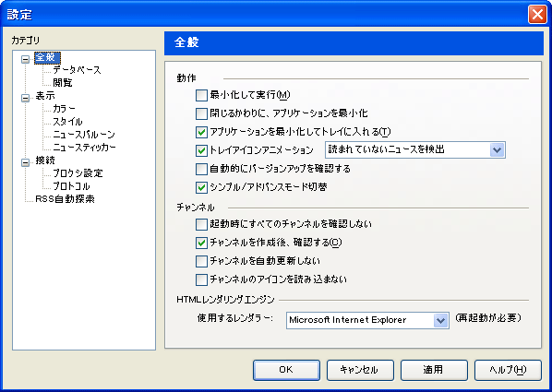Image resolution: width=552 pixels, height=392 pixels.
Task: Open プロクシ設定 category
Action: point(78,173)
